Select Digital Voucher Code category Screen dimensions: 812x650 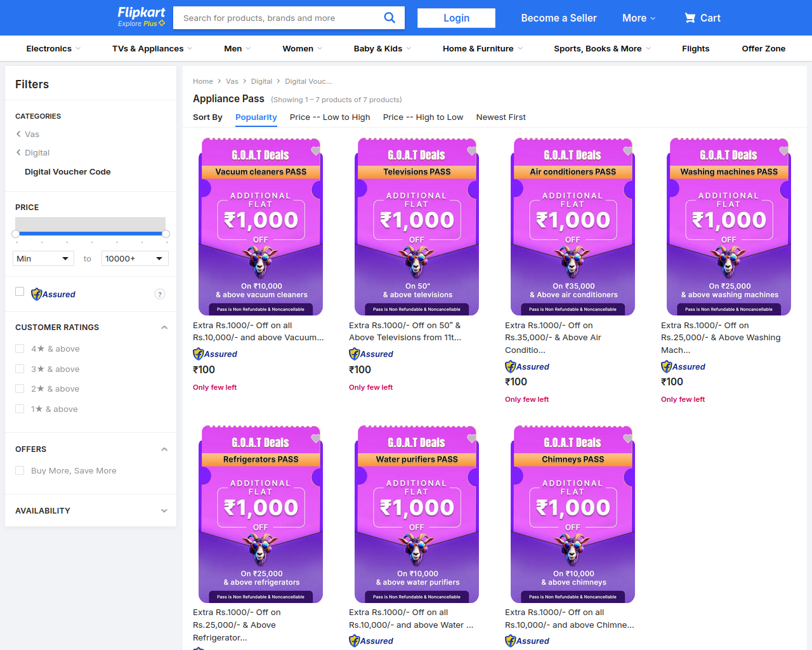point(68,171)
